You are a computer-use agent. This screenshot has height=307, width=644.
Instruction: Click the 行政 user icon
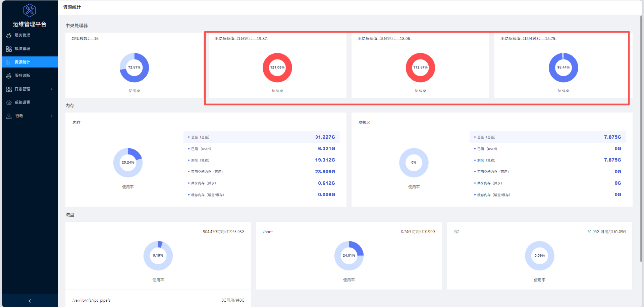[9, 116]
